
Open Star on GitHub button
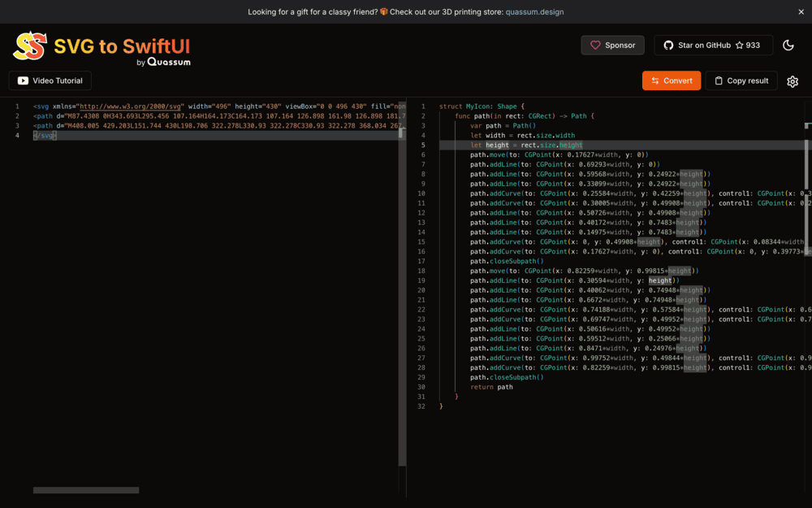tap(714, 45)
